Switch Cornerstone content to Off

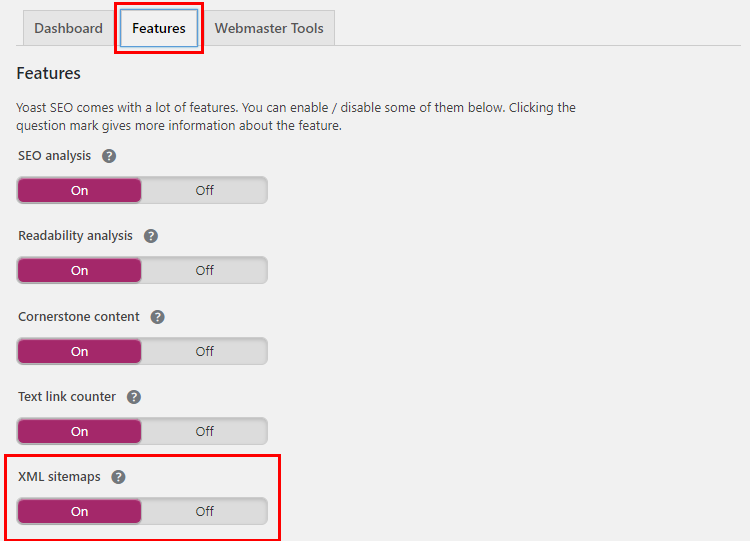pos(204,351)
